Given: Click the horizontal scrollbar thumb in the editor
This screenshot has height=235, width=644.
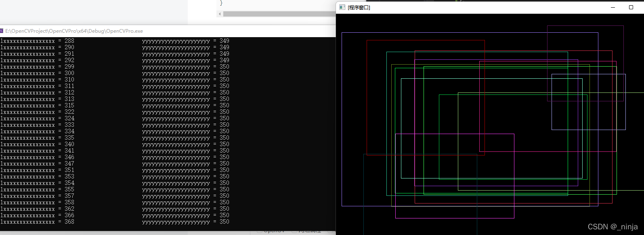Looking at the screenshot, I should (x=279, y=14).
